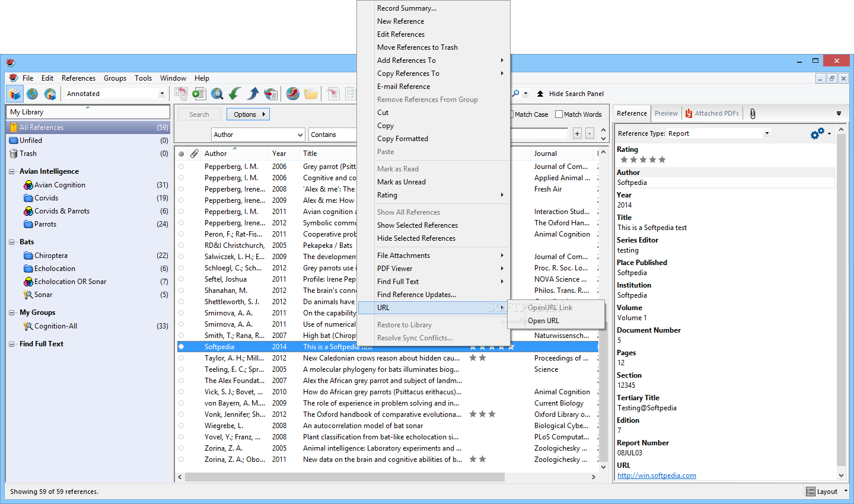Image resolution: width=854 pixels, height=504 pixels.
Task: Toggle read status dot for Wiegrebe, L. row
Action: (x=181, y=426)
